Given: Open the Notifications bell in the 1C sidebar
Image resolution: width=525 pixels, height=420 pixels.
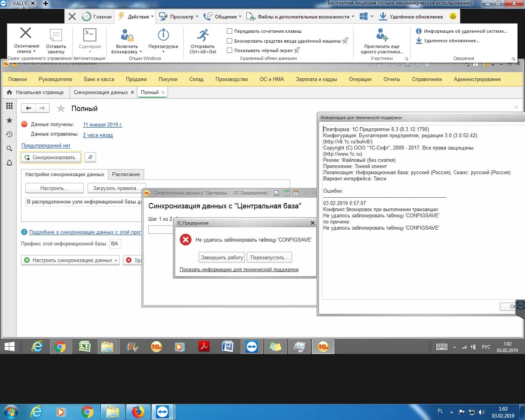Looking at the screenshot, I should point(9,163).
